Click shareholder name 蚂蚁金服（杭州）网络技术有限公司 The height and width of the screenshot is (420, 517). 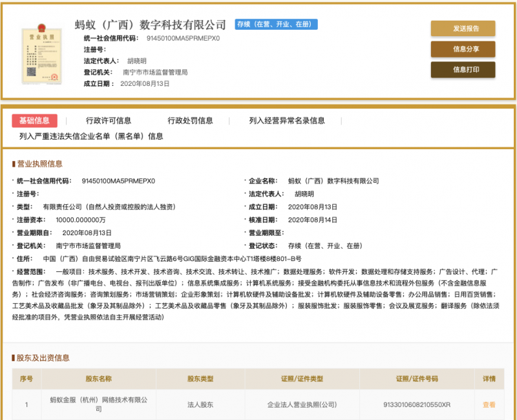tap(99, 404)
